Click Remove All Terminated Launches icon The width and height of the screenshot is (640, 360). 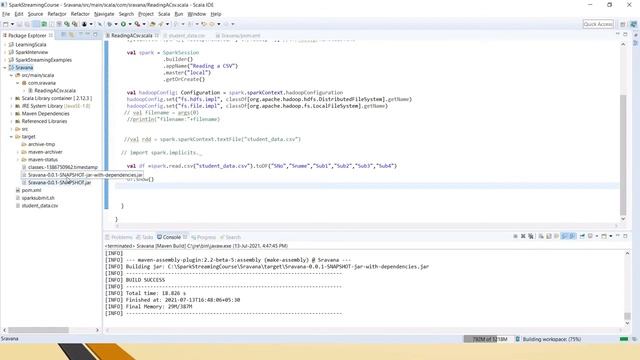(x=531, y=236)
